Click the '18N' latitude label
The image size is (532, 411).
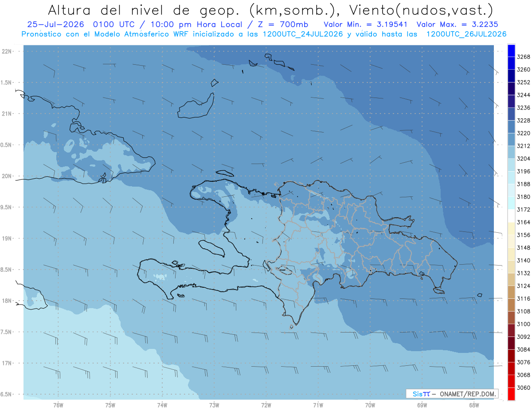(7, 301)
